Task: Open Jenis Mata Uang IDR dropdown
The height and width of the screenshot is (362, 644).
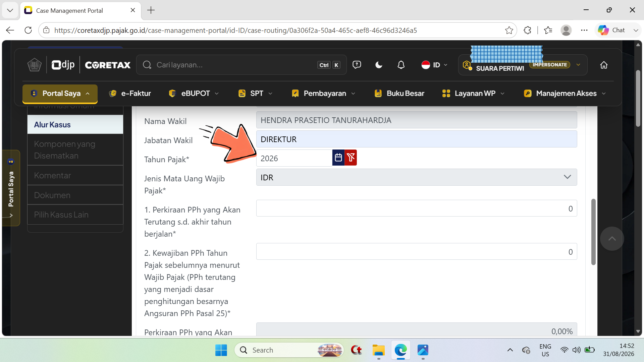Action: [x=416, y=177]
